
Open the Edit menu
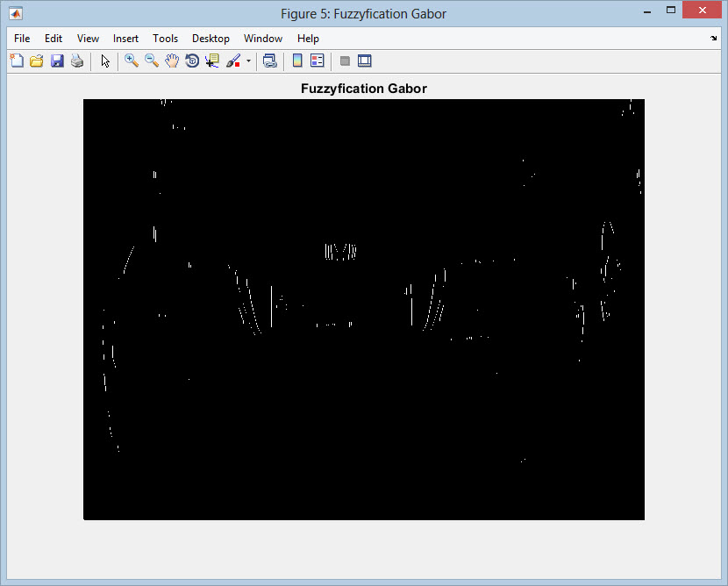(x=54, y=39)
